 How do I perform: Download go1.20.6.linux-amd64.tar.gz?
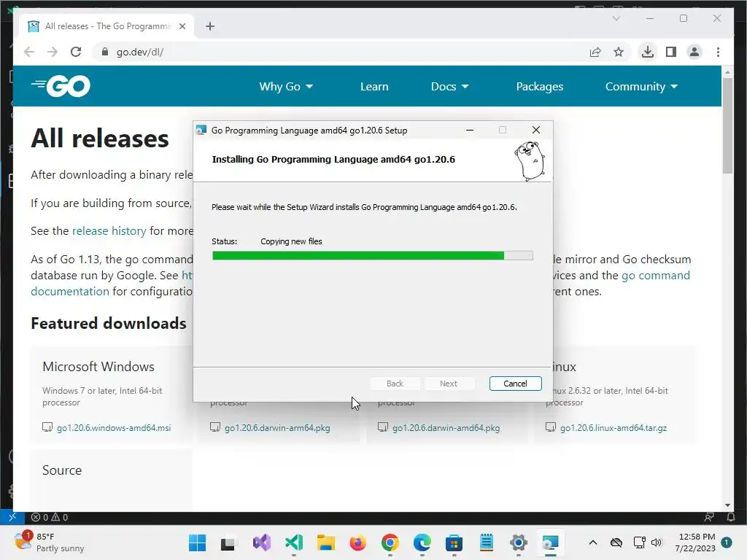coord(614,427)
